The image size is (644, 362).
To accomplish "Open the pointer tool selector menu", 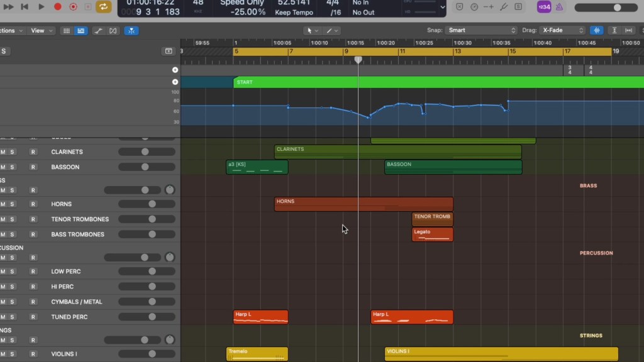I will pos(311,31).
